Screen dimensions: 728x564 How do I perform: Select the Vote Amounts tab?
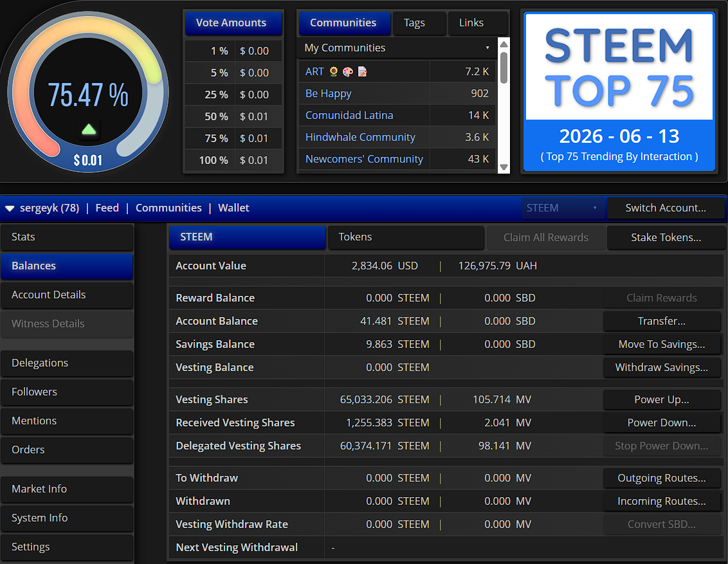[x=233, y=23]
